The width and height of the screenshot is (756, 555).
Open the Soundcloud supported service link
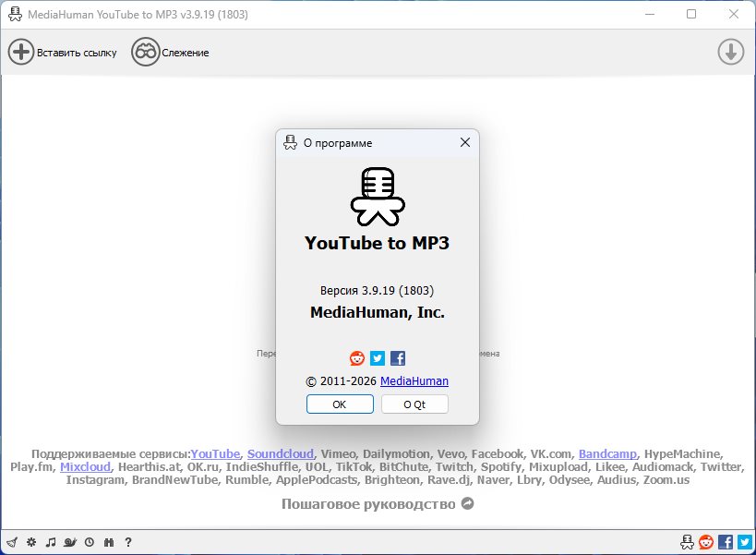278,454
